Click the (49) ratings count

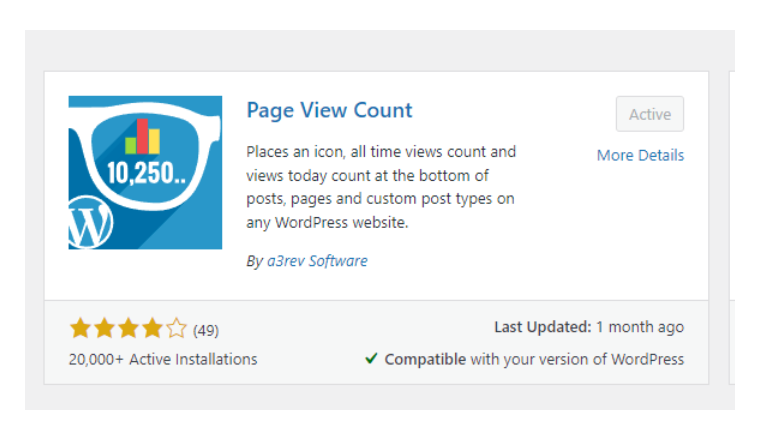tap(206, 329)
